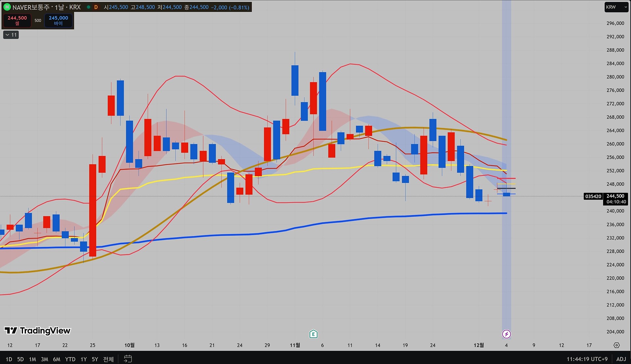Viewport: 631px width, 364px height.
Task: Toggle ADJ adjusted data option
Action: click(621, 359)
